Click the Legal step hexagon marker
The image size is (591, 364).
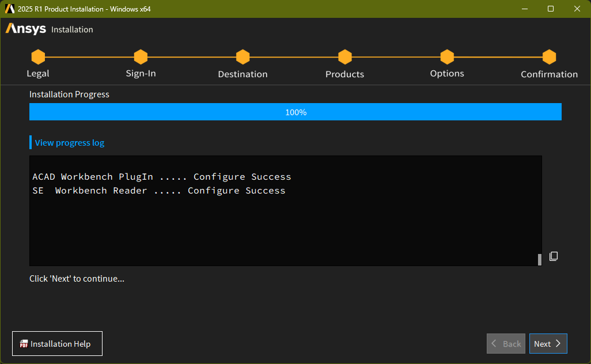coord(38,57)
